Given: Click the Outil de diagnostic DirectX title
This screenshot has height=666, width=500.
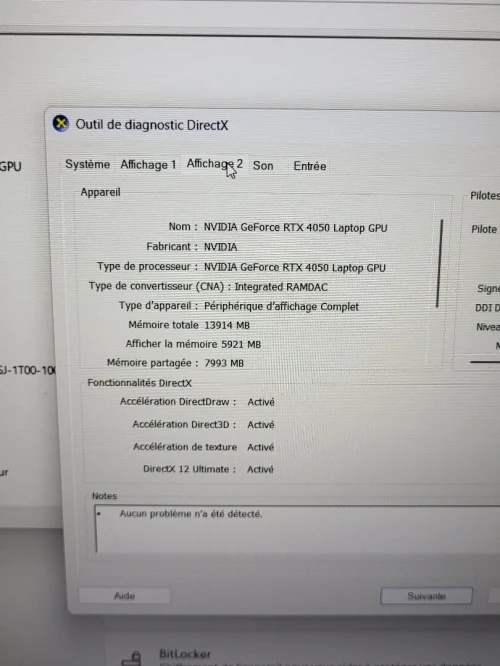Looking at the screenshot, I should point(152,125).
